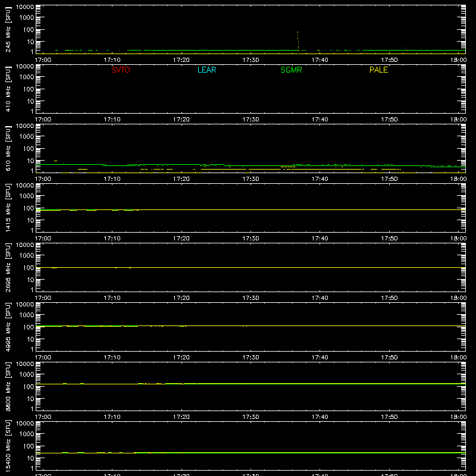Click 17:30 tick label under 1415 MHz plot
The height and width of the screenshot is (476, 476).
(250, 239)
